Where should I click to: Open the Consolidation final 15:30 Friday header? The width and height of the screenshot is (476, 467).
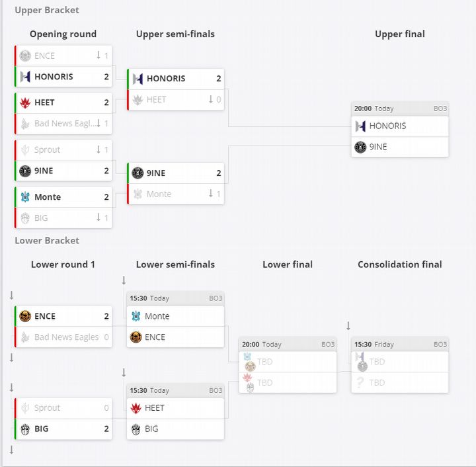400,345
